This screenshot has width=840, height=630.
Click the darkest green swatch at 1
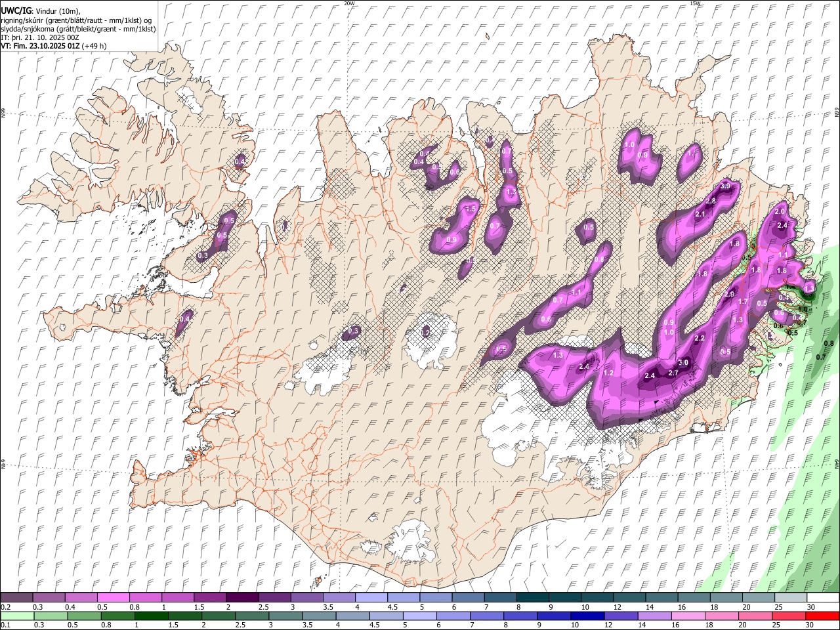coord(150,616)
